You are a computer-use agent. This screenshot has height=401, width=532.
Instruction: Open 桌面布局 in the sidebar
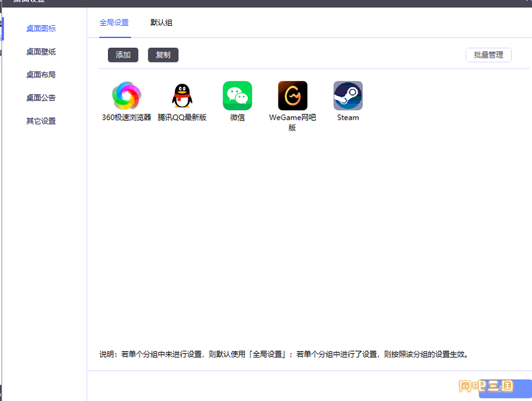[41, 75]
